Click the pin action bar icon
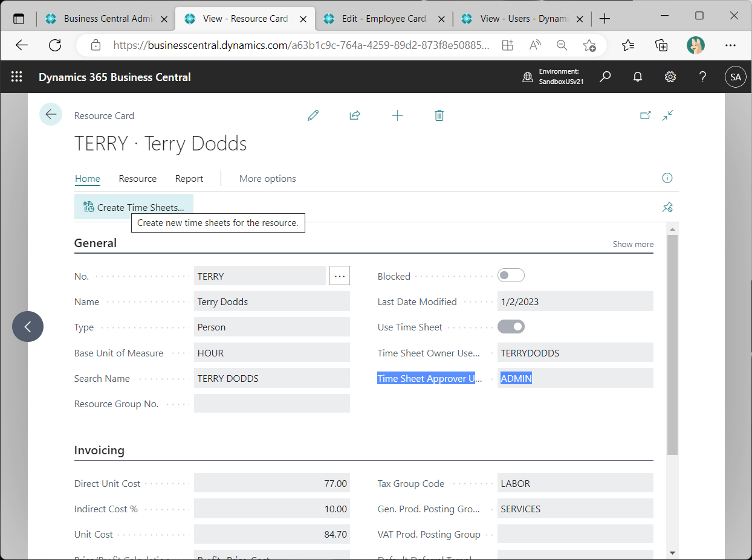 click(x=667, y=207)
